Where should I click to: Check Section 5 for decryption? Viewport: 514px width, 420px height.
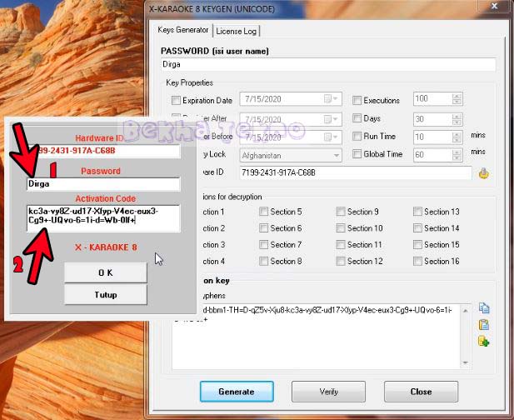pos(263,212)
